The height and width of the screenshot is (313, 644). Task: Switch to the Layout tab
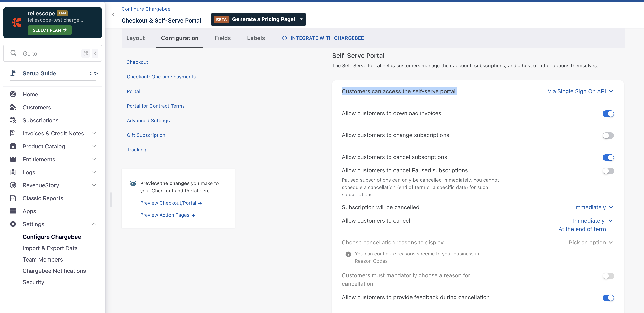point(135,38)
